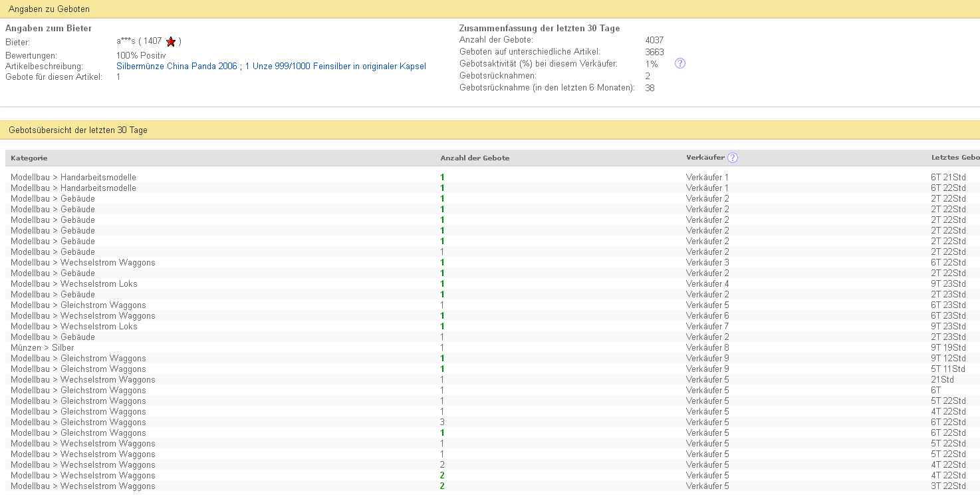This screenshot has width=980, height=497.
Task: Click the Kategorie column header
Action: [x=29, y=158]
